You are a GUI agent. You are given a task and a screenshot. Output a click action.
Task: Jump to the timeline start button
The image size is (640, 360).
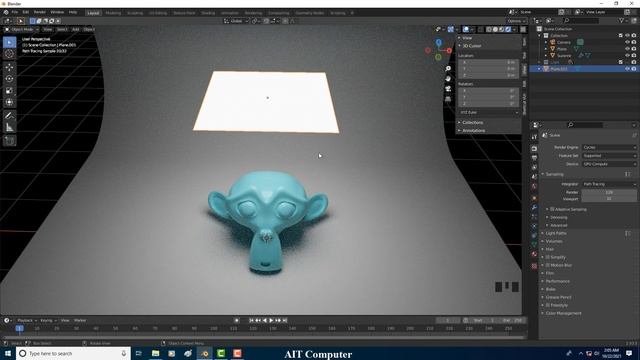pyautogui.click(x=251, y=320)
